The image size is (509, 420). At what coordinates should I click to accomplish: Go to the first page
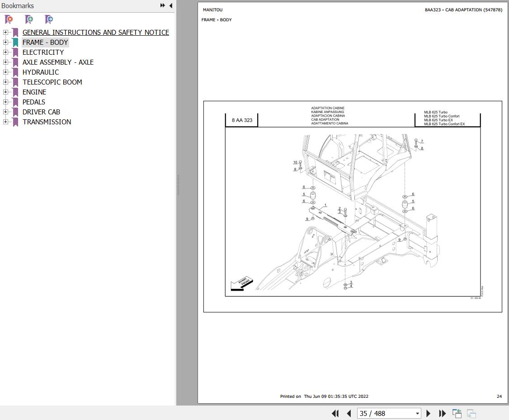coord(335,413)
